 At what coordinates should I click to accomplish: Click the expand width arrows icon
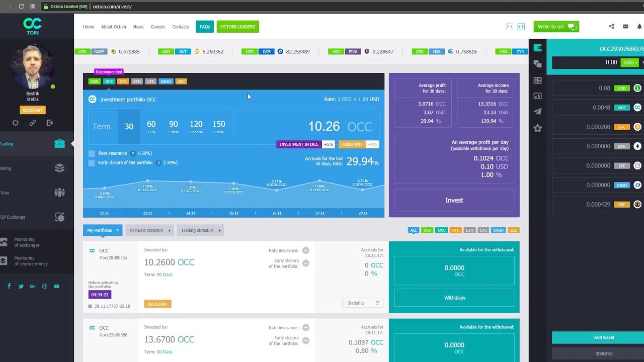[521, 27]
